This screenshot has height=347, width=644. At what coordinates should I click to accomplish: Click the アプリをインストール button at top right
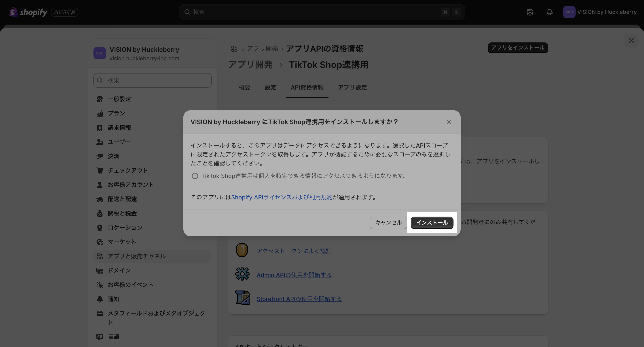pos(518,48)
